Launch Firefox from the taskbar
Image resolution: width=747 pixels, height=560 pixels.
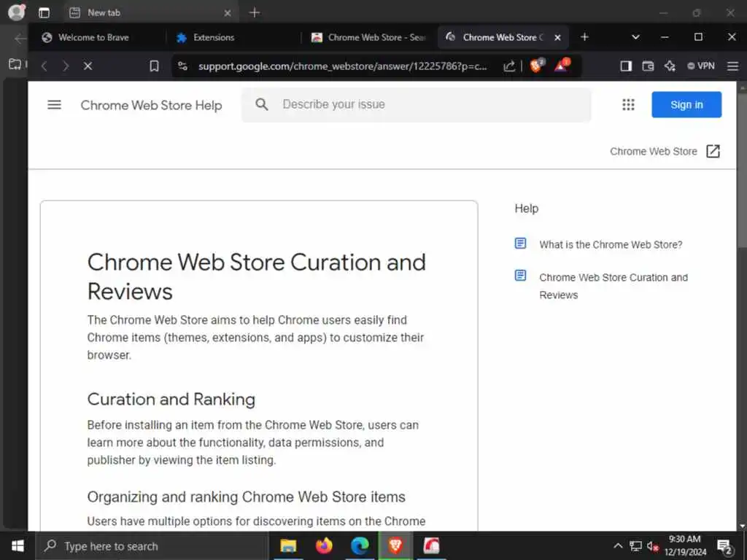click(324, 545)
